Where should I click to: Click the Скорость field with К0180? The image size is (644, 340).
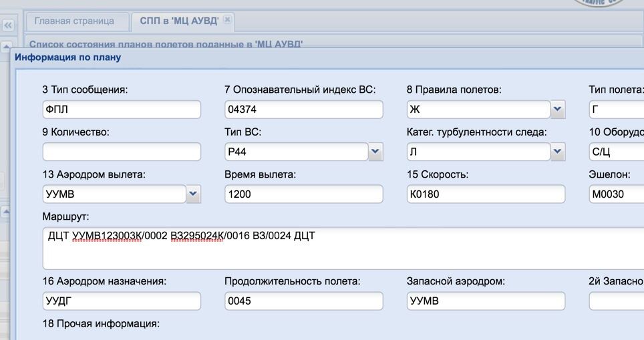click(486, 194)
